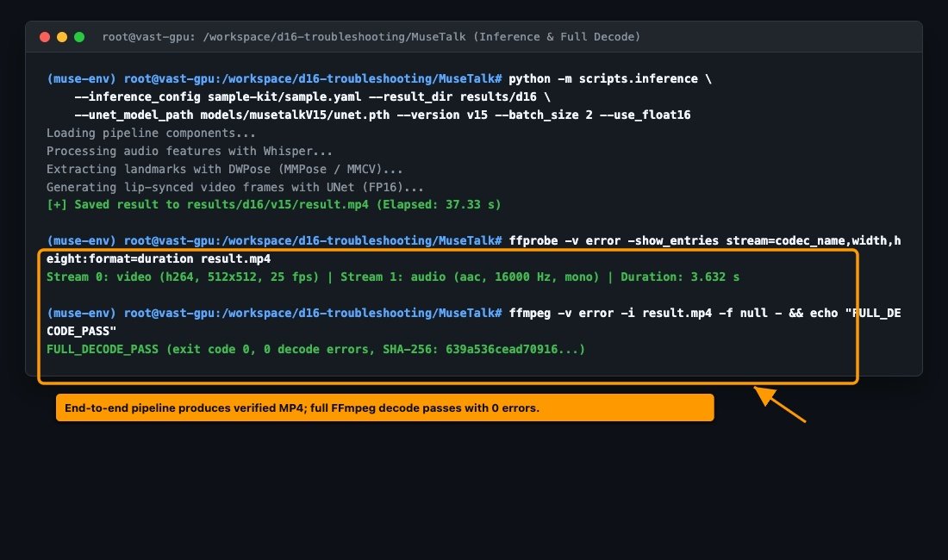The image size is (948, 560).
Task: Click 'Extracting landmarks with DWPose (MMPose / MMCV)...' line
Action: (224, 169)
